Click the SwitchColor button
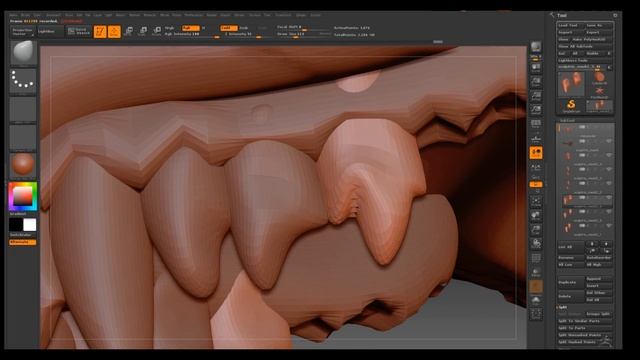 pyautogui.click(x=20, y=235)
